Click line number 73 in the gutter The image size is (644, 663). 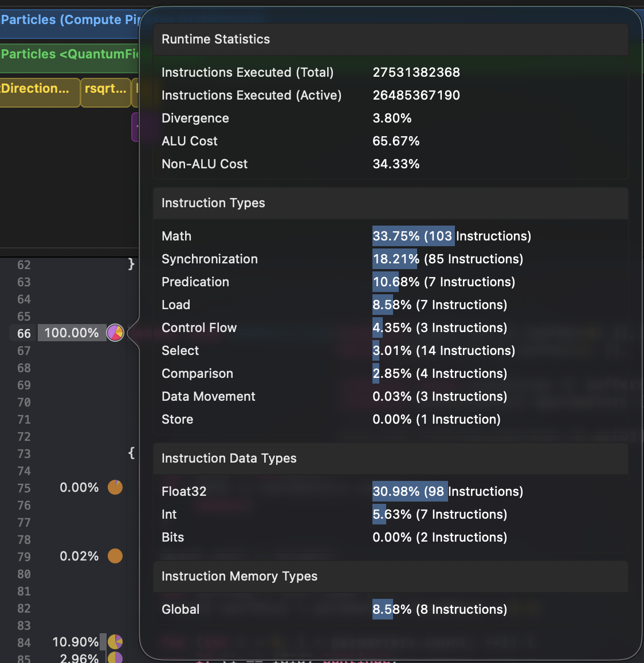(x=24, y=454)
